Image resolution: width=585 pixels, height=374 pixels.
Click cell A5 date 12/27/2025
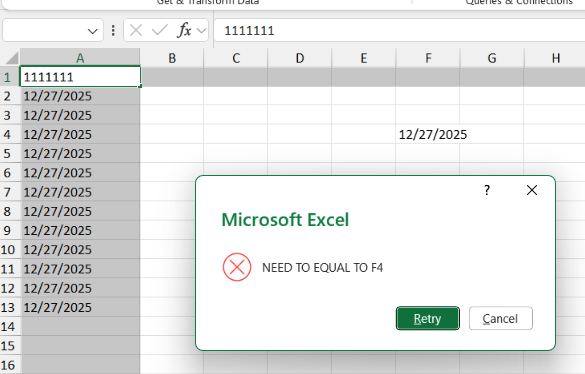point(80,154)
